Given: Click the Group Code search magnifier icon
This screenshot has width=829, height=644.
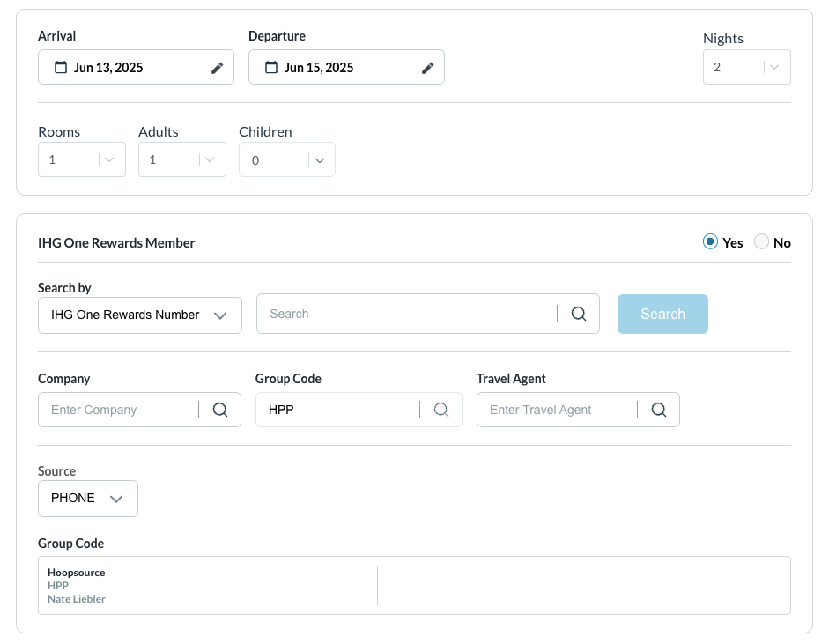Looking at the screenshot, I should 441,410.
